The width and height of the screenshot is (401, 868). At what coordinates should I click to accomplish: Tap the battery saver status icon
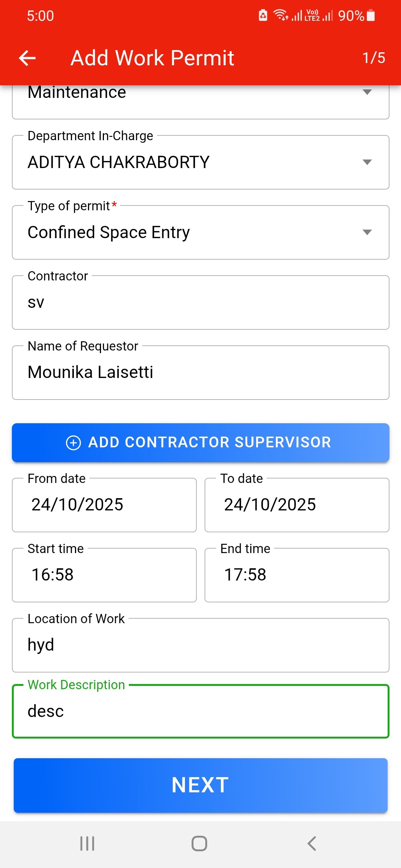[263, 16]
